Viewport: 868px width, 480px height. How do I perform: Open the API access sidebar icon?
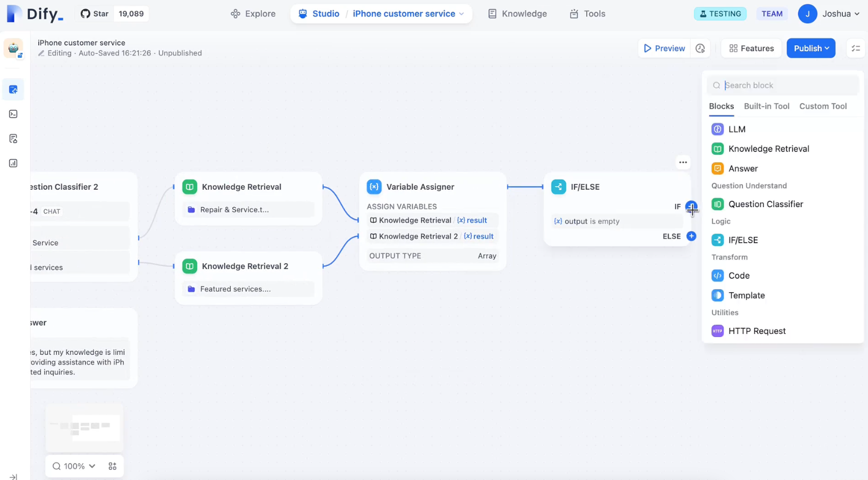pyautogui.click(x=13, y=114)
